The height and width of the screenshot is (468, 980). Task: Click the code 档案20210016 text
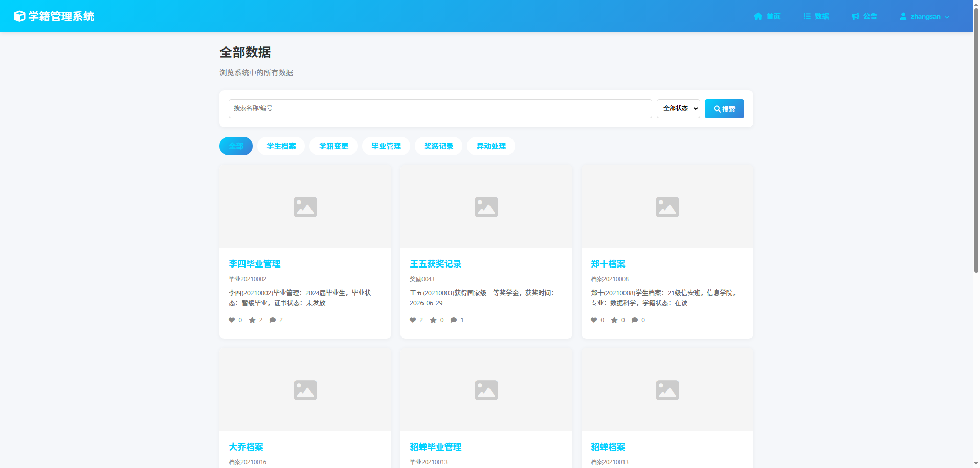248,462
